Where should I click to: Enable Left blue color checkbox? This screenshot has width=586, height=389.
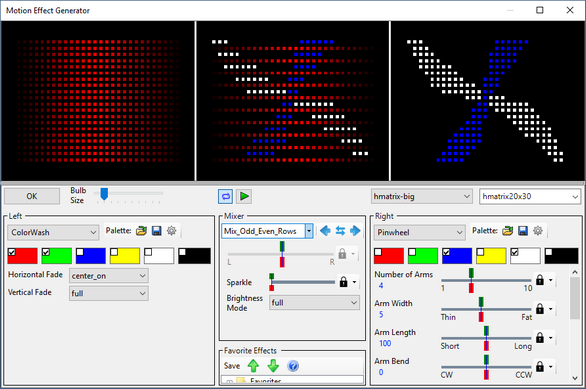tap(80, 252)
